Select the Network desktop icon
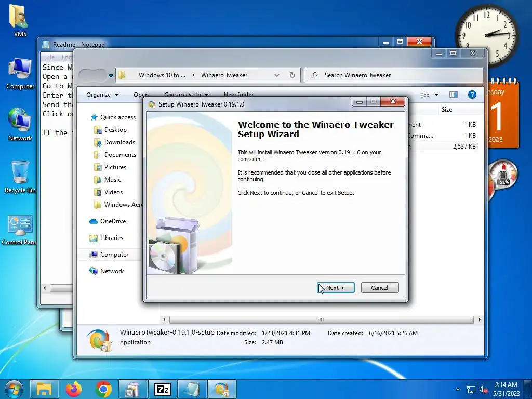The image size is (532, 399). (20, 125)
